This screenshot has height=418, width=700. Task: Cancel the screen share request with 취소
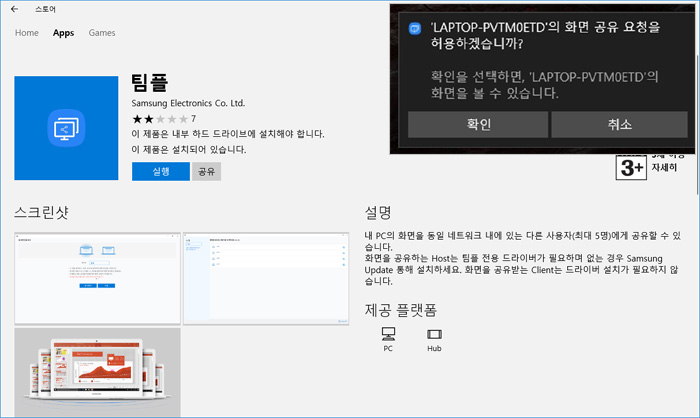pyautogui.click(x=619, y=124)
